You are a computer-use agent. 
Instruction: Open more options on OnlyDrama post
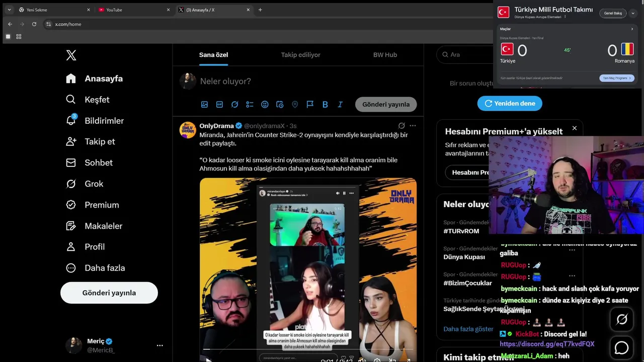click(x=413, y=126)
